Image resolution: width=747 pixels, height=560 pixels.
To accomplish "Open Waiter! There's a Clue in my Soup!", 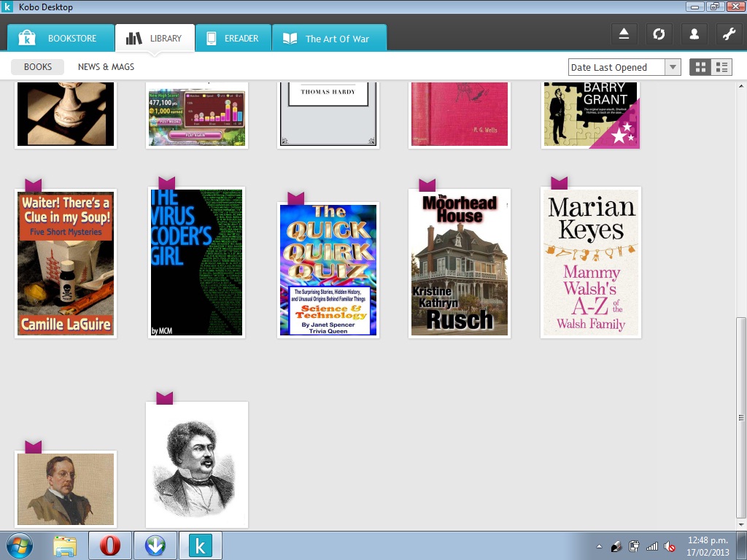I will point(66,263).
